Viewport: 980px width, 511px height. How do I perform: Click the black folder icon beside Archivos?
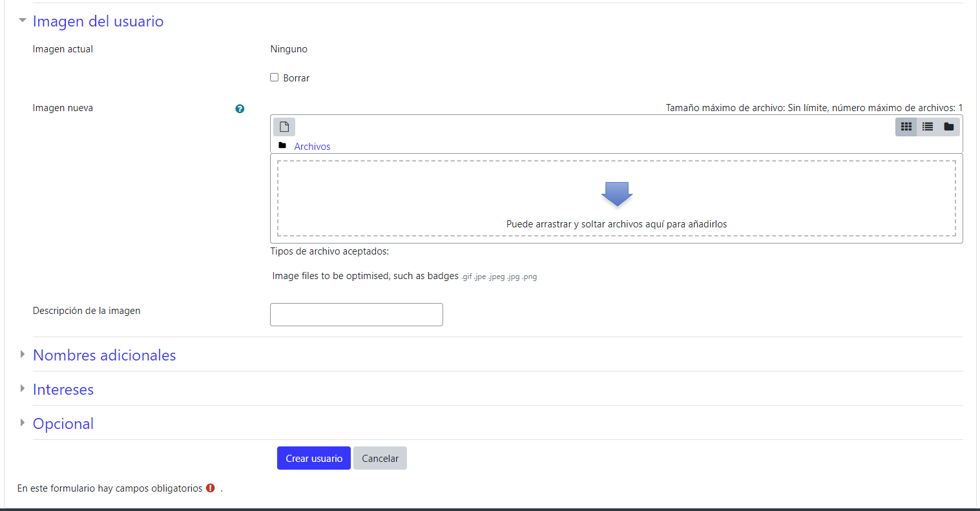pyautogui.click(x=282, y=146)
